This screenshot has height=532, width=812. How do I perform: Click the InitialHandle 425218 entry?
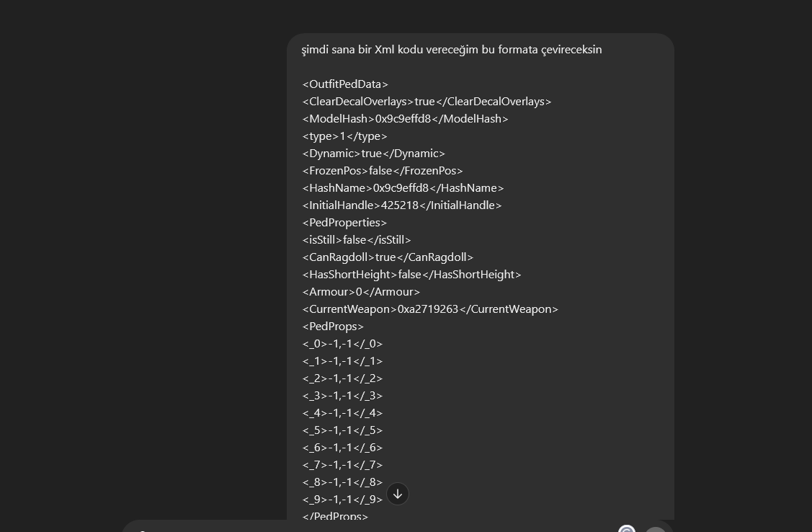click(x=402, y=205)
